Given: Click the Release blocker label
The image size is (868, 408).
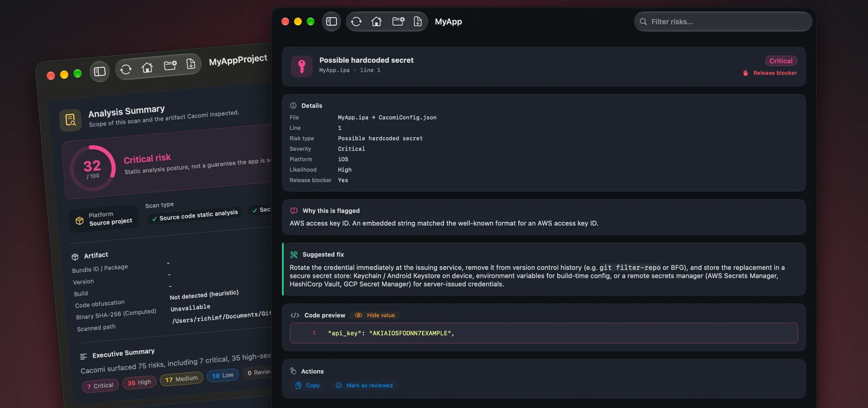Looking at the screenshot, I should click(770, 73).
